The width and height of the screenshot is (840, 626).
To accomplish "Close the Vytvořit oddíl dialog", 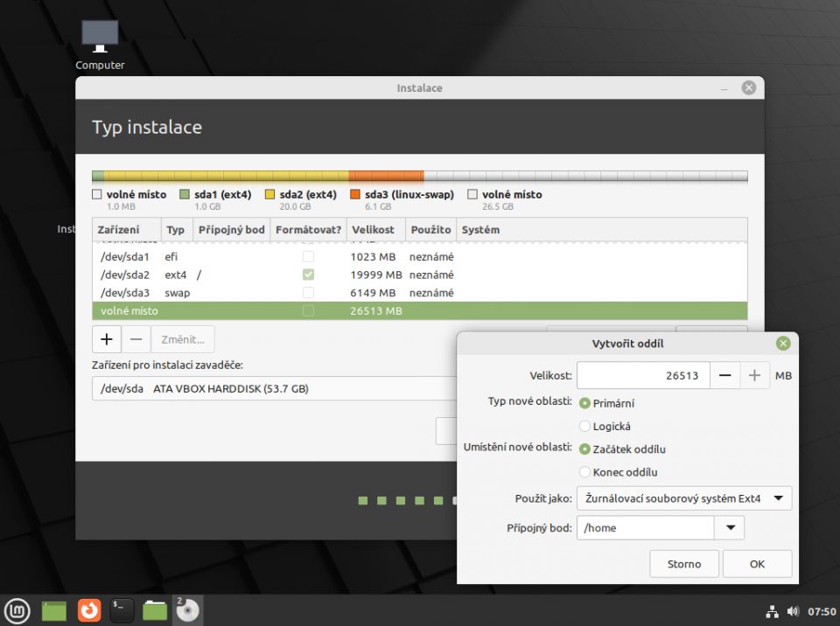I will (783, 344).
